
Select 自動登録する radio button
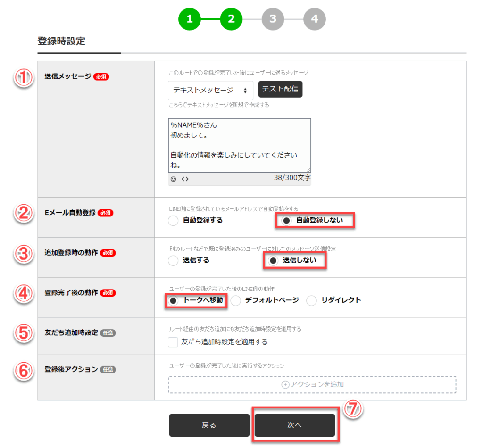coord(173,220)
